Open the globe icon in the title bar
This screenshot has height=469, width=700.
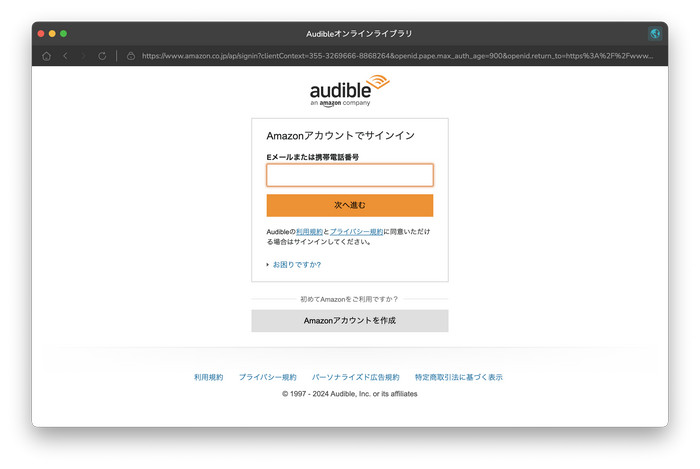(x=655, y=33)
